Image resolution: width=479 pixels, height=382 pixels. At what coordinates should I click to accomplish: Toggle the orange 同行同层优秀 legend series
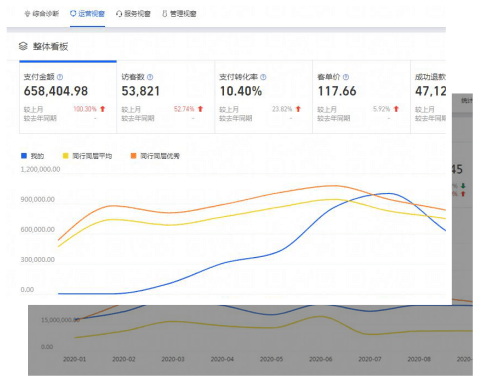pyautogui.click(x=155, y=156)
